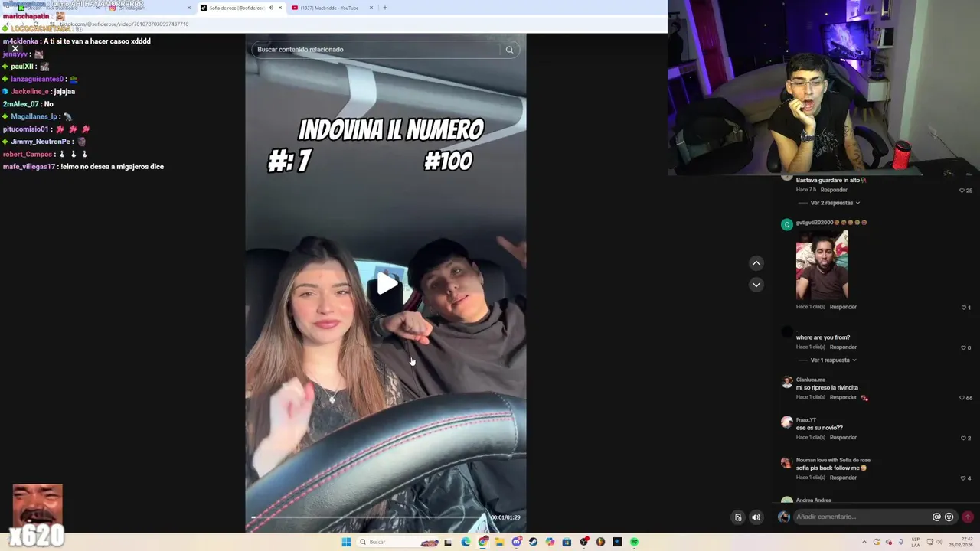
Task: Click the auto-scroll button beside the speaker
Action: click(738, 517)
